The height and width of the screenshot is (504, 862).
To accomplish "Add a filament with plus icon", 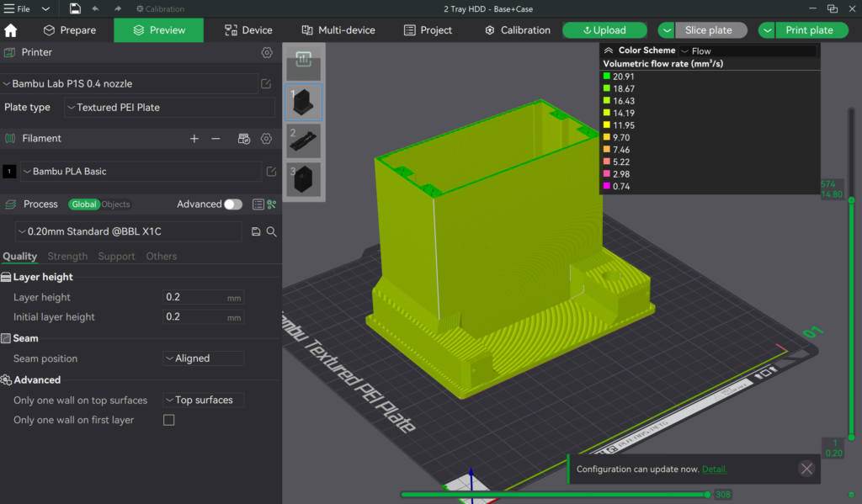I will tap(194, 138).
